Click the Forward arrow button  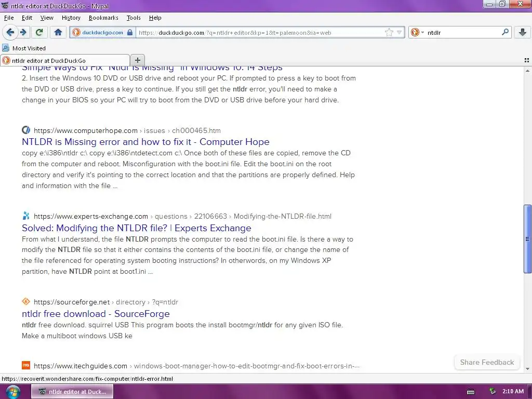[x=23, y=32]
